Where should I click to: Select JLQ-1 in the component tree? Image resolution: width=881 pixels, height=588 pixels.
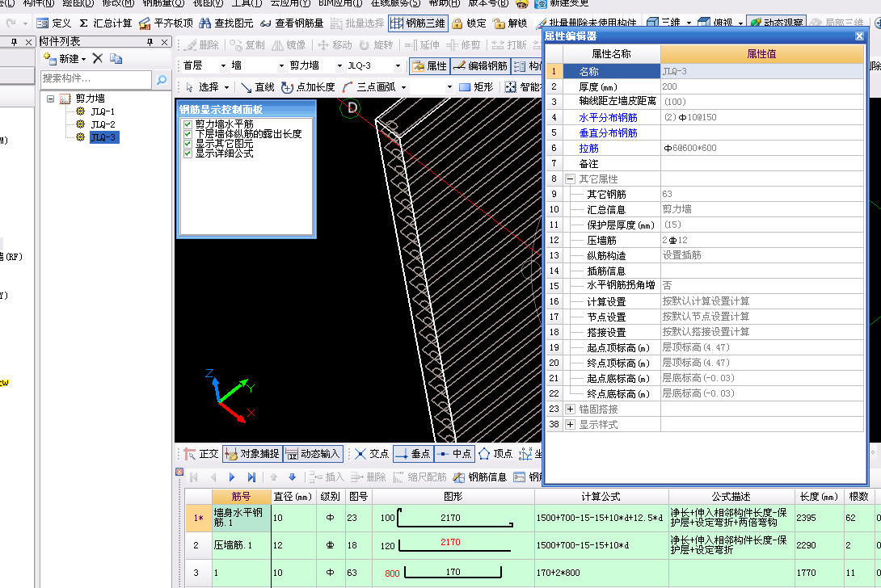click(x=103, y=111)
